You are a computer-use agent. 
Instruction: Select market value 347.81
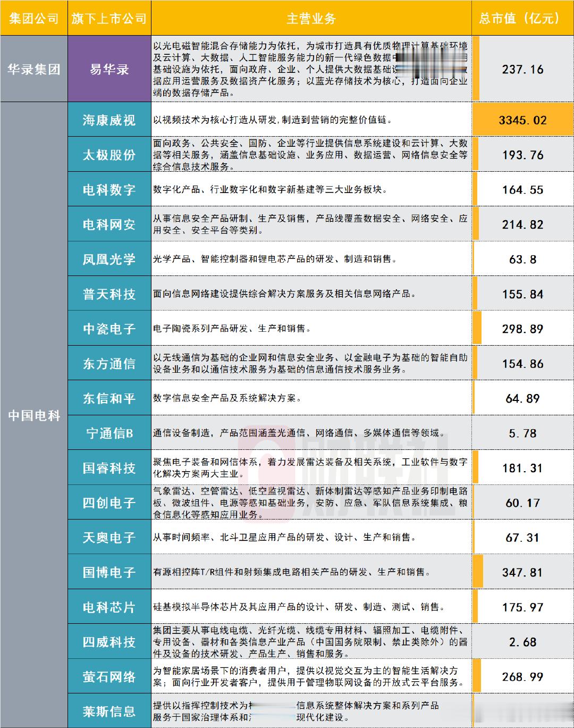click(x=523, y=573)
